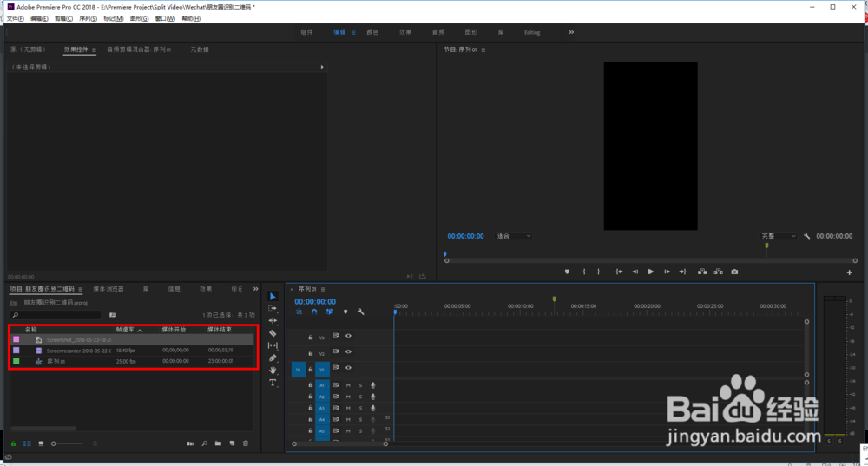Click Export Frame camera icon
Screen dimensions: 868x466
(734, 272)
